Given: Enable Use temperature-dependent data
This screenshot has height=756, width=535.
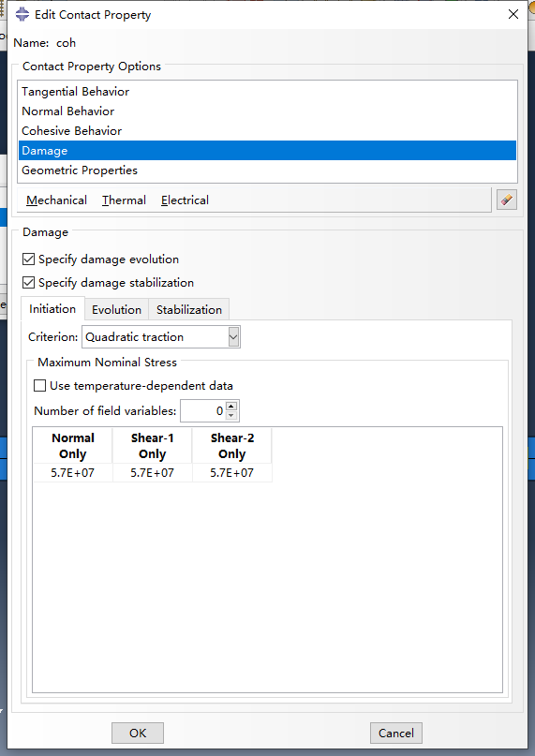Looking at the screenshot, I should point(40,386).
